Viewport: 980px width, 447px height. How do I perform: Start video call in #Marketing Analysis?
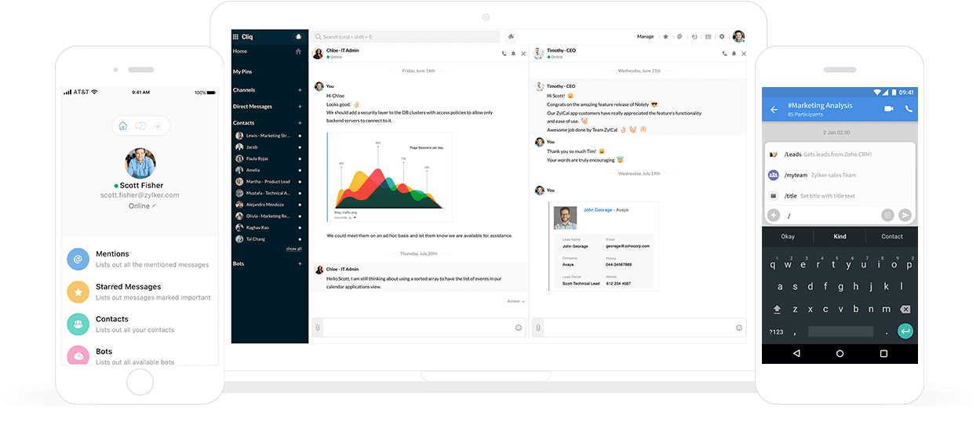click(889, 109)
